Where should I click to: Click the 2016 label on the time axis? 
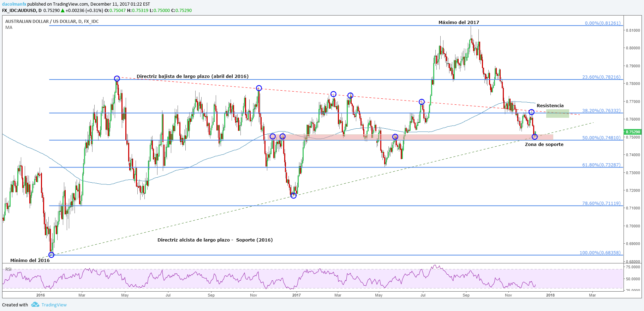coord(41,295)
